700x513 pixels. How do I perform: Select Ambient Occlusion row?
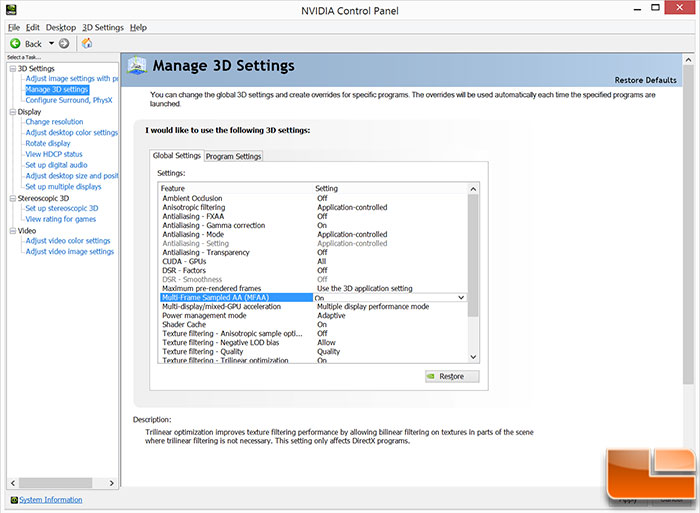[314, 198]
